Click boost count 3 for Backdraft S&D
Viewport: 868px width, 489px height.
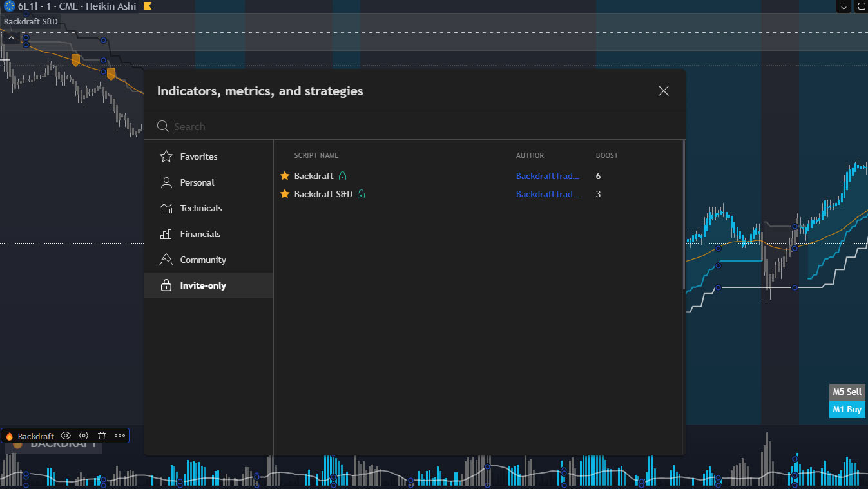pos(599,194)
